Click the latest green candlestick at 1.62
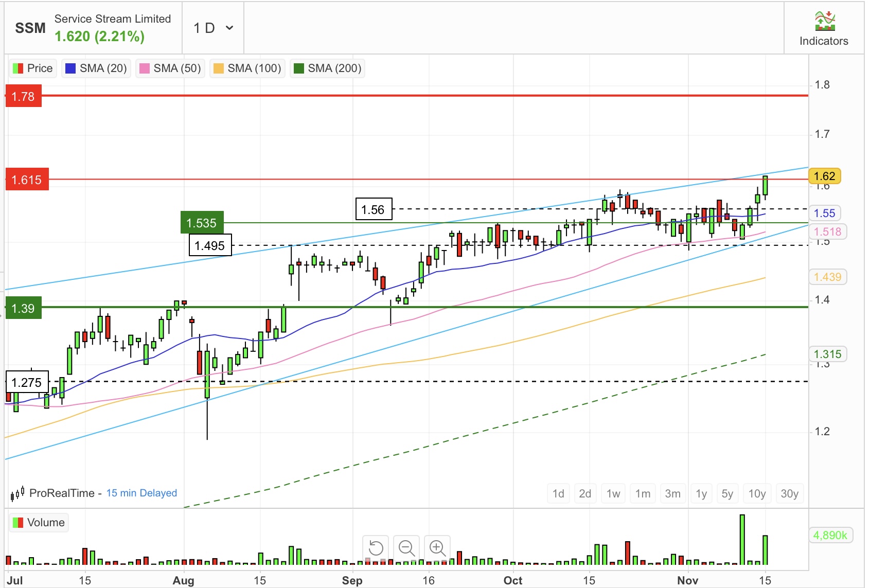This screenshot has width=870, height=588. pos(766,185)
